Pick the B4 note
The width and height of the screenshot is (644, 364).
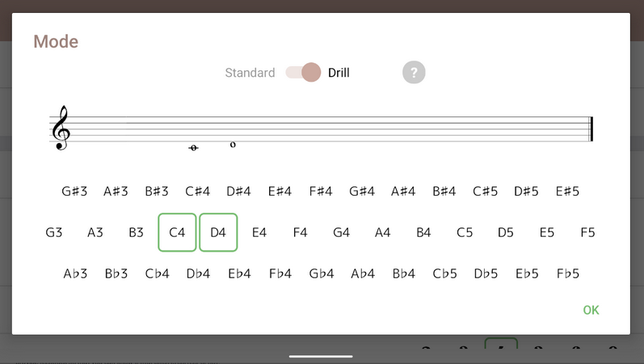(x=423, y=232)
